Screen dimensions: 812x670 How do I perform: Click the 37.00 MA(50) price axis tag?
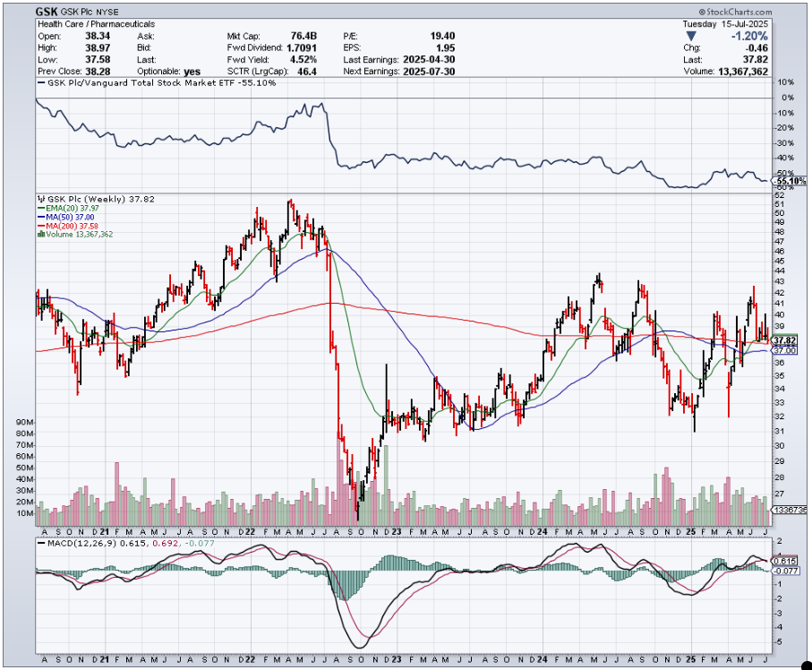[x=784, y=351]
